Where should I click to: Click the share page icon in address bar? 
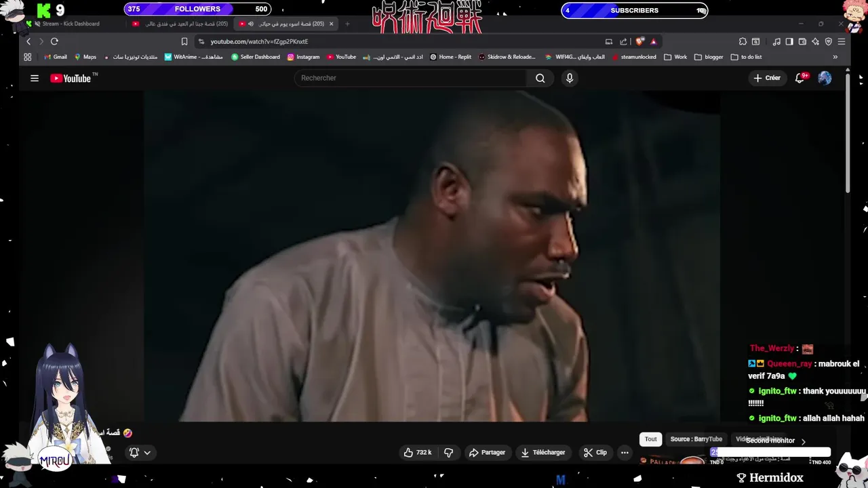(x=623, y=41)
